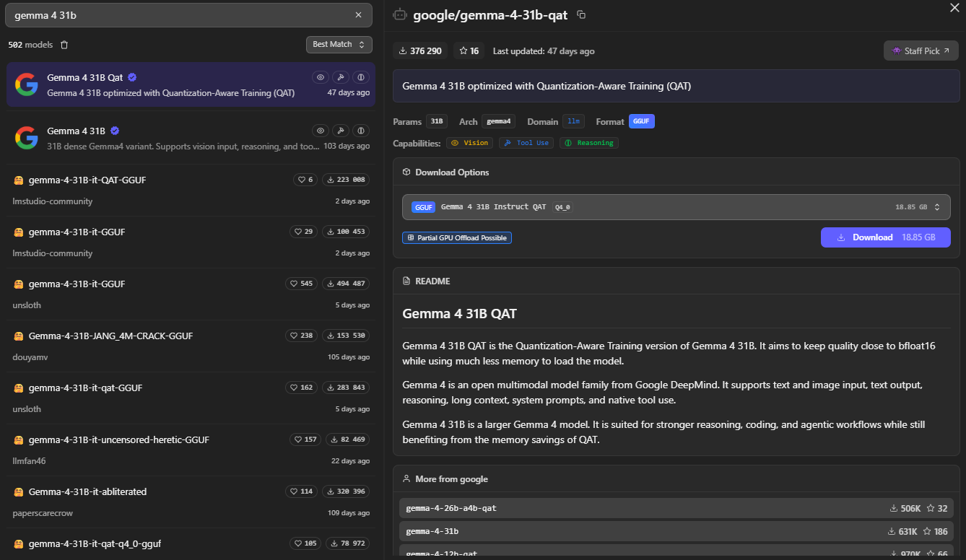Screen dimensions: 966x560
Task: Open gemma-4-31b from More from google
Action: coord(676,531)
